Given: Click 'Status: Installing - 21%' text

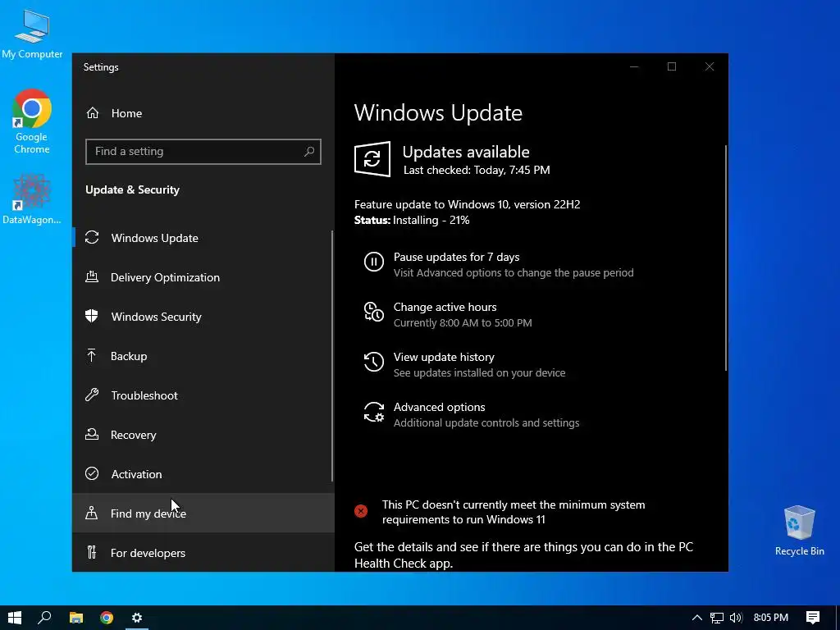Looking at the screenshot, I should click(412, 220).
